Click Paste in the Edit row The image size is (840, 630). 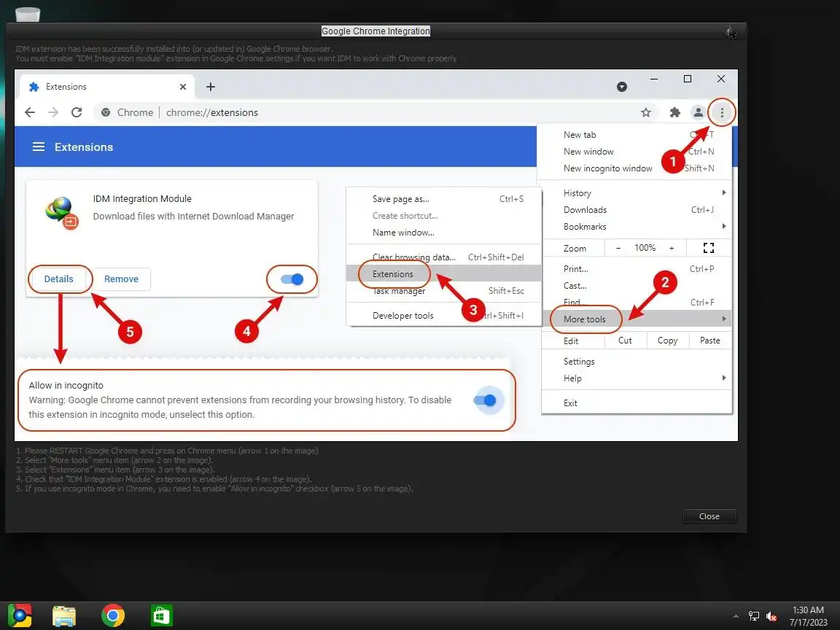pyautogui.click(x=709, y=341)
